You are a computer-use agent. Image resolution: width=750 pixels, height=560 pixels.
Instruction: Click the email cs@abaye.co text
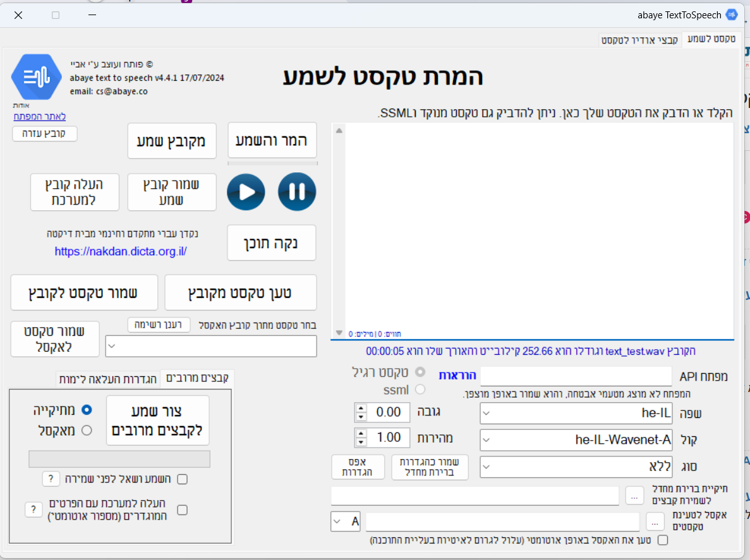109,92
